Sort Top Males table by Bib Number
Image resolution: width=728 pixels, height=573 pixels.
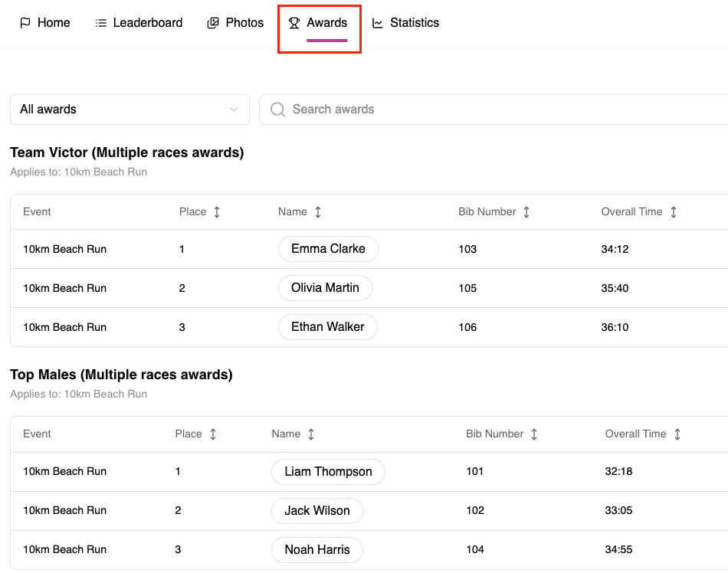click(x=534, y=434)
